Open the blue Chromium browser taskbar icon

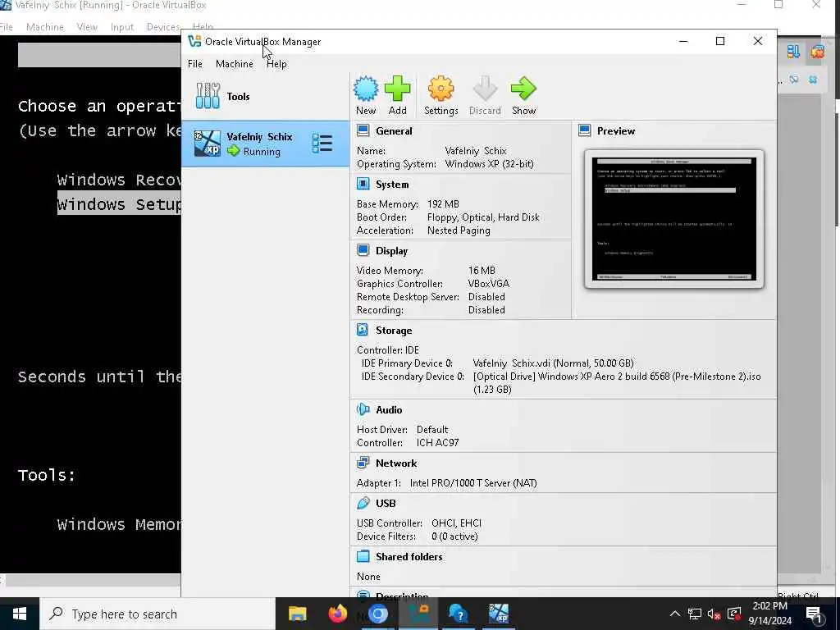point(377,614)
